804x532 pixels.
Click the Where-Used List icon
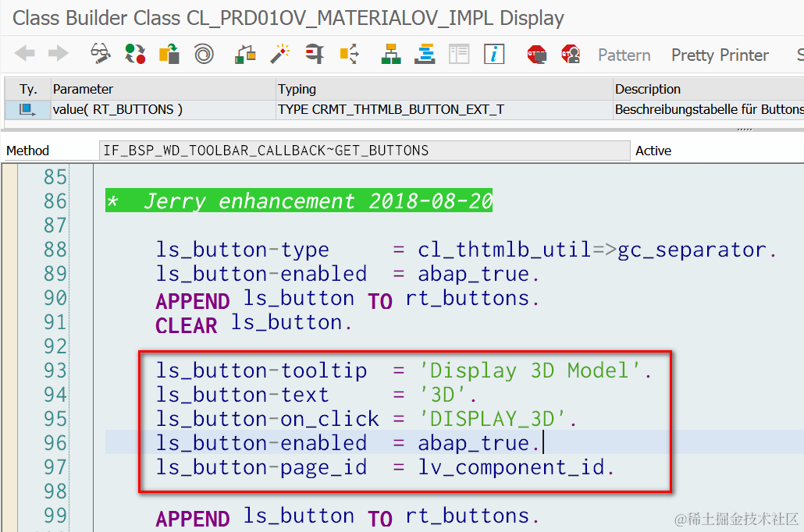pos(349,53)
